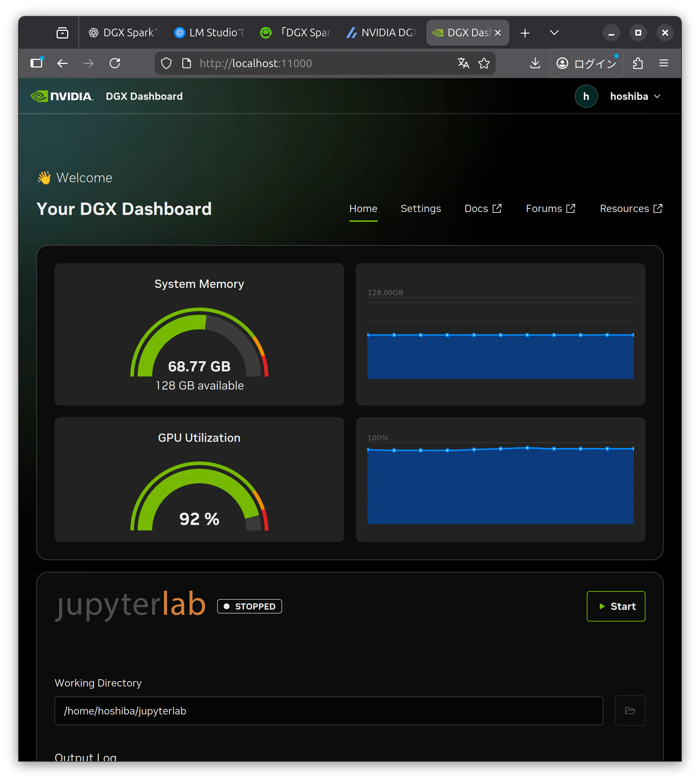Open the extensions puzzle icon

pos(638,63)
